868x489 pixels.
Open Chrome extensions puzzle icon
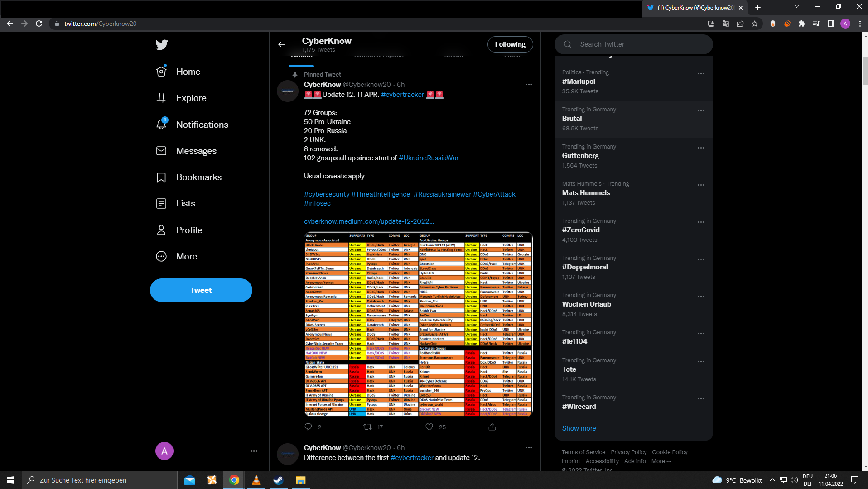(802, 24)
